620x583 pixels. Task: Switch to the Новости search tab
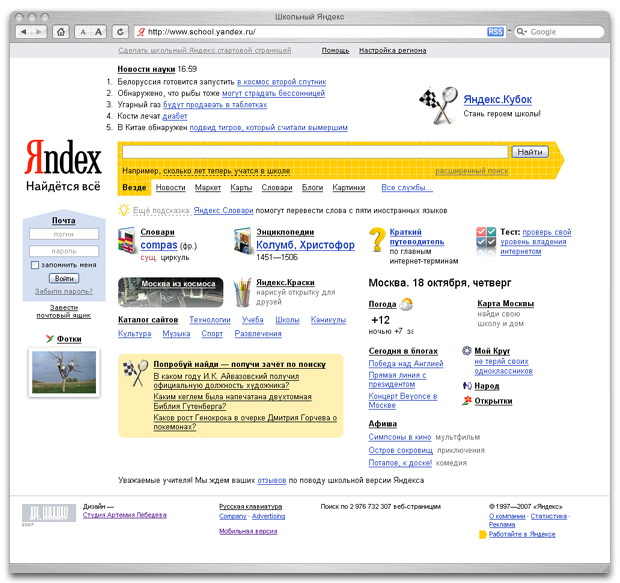(170, 187)
